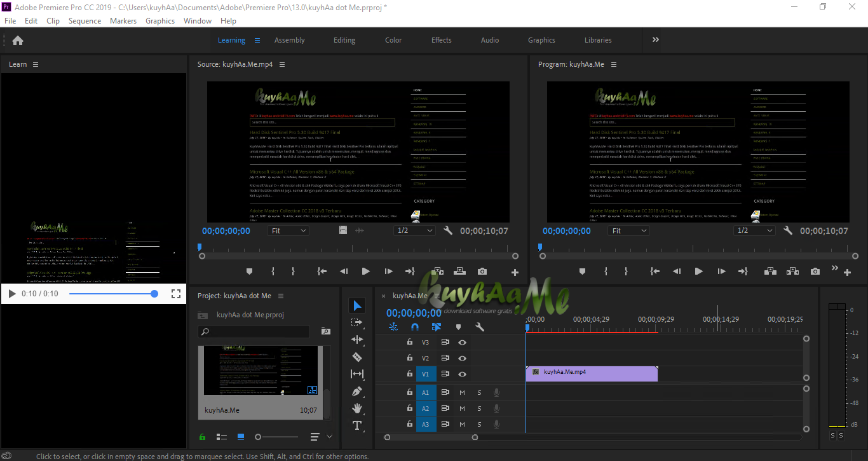Click Learn video progress slider

[x=113, y=294]
